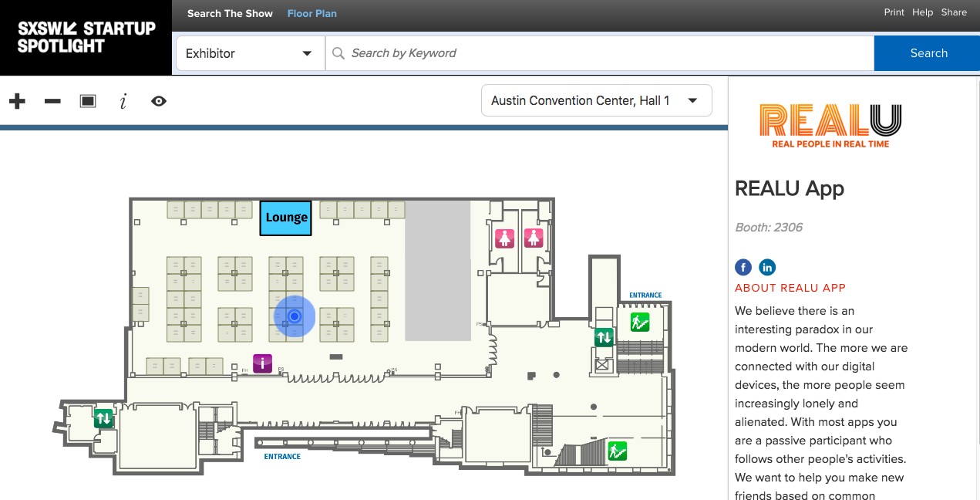Click the purple information booth icon

[x=263, y=363]
